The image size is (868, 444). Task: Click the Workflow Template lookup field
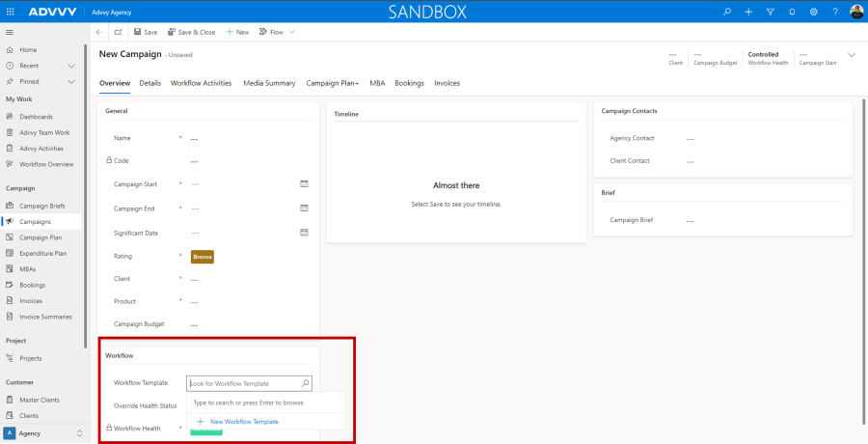(x=245, y=383)
